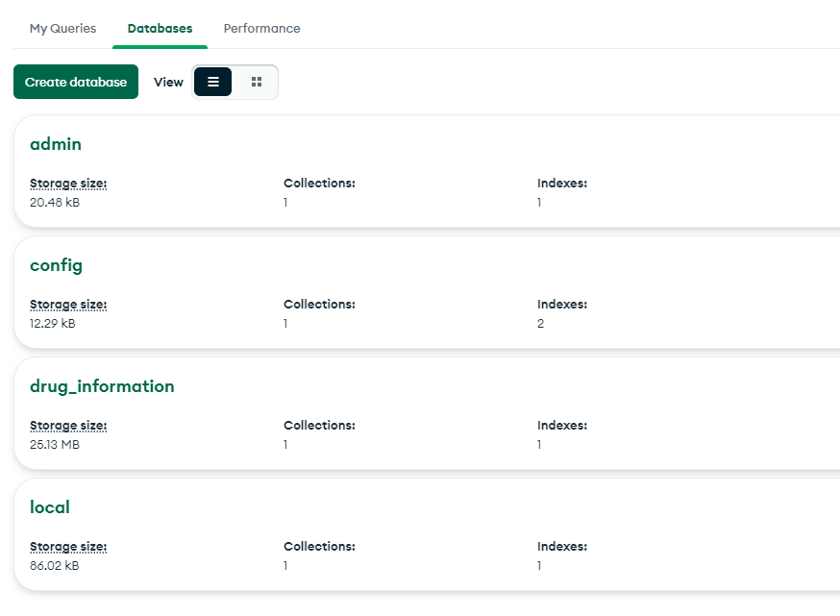Click Indexes label in local card
Viewport: 840px width, 616px height.
(562, 546)
